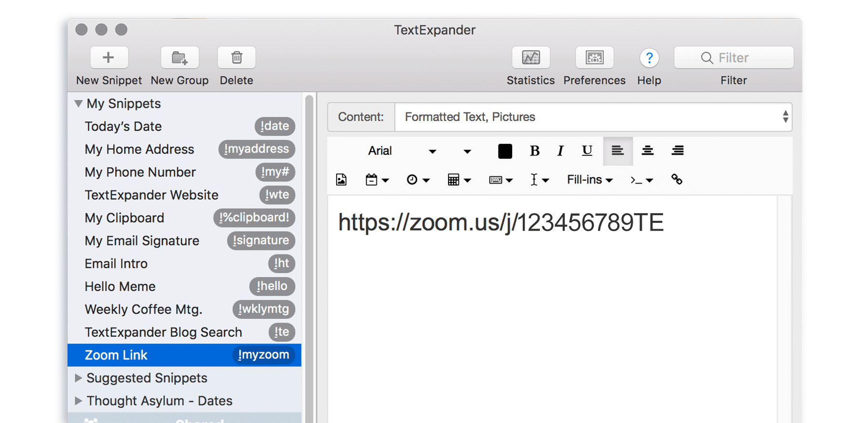Screen dimensions: 868x423
Task: Expand the Suggested Snippets group
Action: click(78, 378)
